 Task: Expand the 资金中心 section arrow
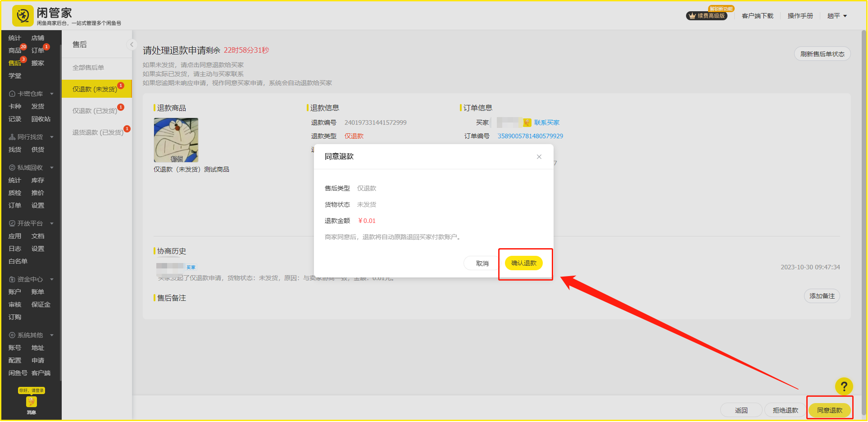(x=52, y=279)
